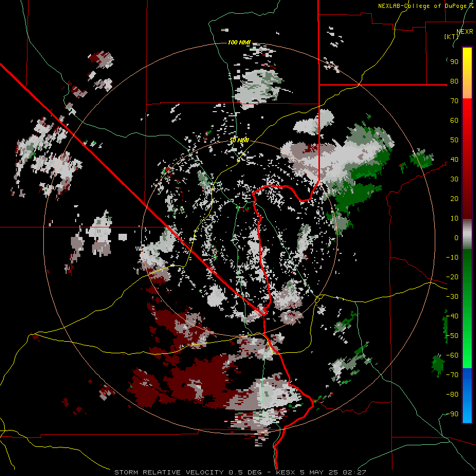Click the blue bottom segment of the color bar
Screen dimensions: 476x476
pos(467,396)
